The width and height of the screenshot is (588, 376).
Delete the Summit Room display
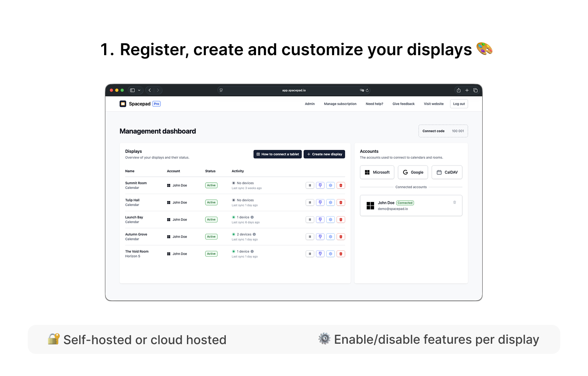[x=341, y=186]
